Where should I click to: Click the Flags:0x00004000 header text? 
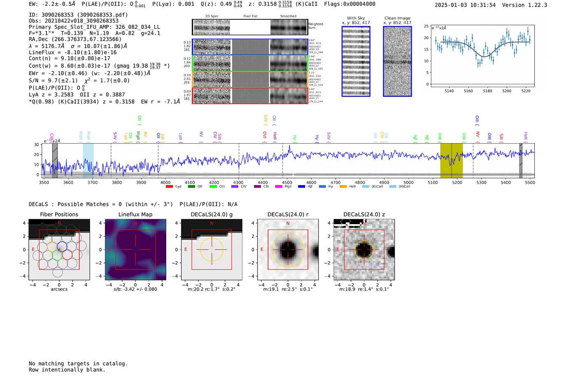[350, 4]
